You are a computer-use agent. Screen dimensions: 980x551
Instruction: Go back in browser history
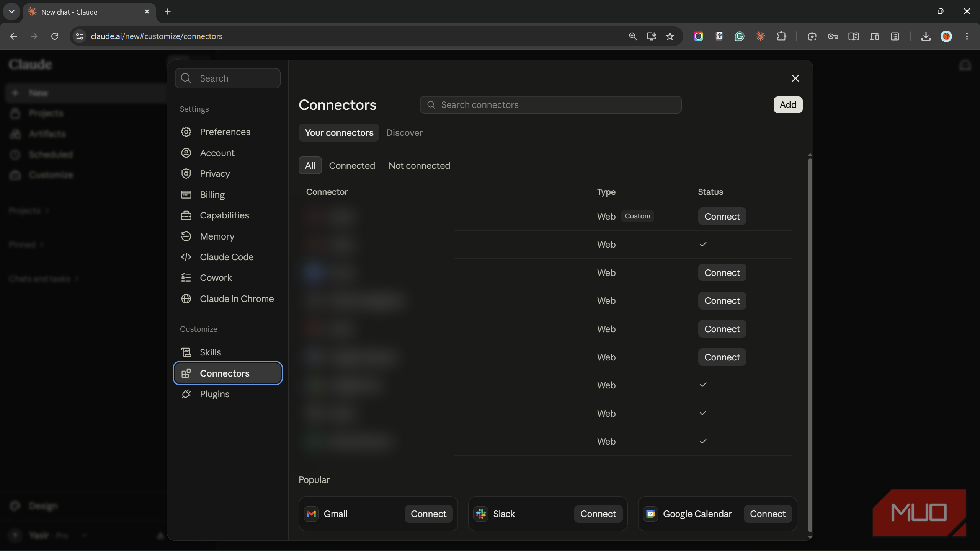click(x=13, y=36)
